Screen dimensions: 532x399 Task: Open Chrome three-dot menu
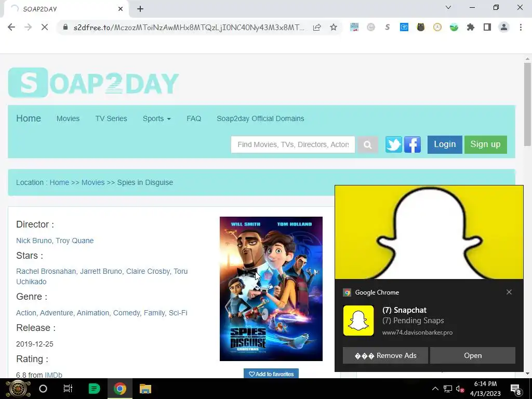521,27
